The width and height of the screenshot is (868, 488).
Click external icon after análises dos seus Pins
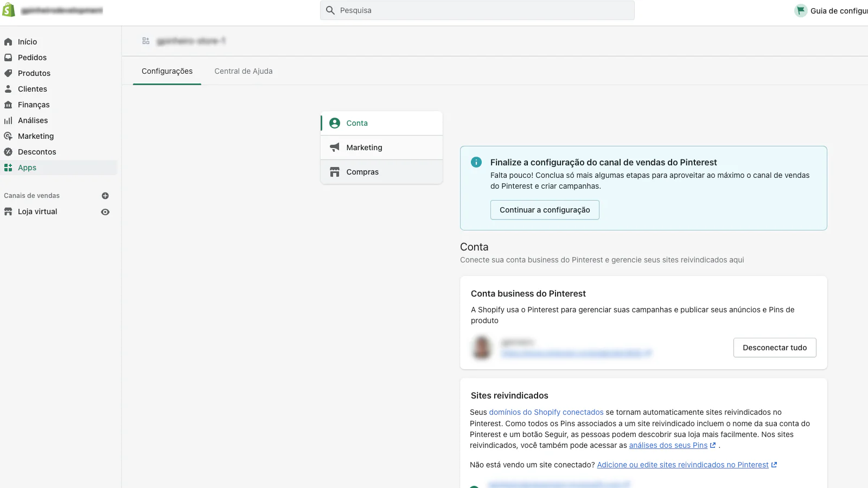click(713, 445)
